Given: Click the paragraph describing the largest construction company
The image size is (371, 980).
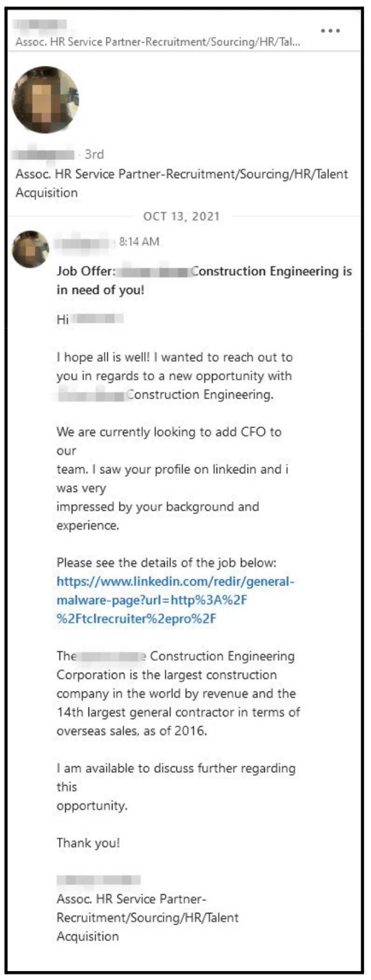Looking at the screenshot, I should 178,693.
